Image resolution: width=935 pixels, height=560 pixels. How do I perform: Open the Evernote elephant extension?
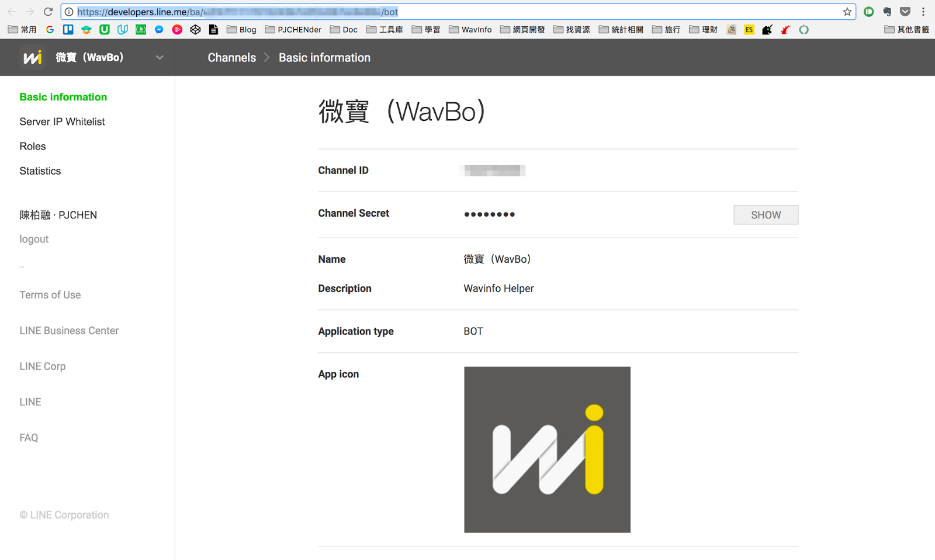887,12
